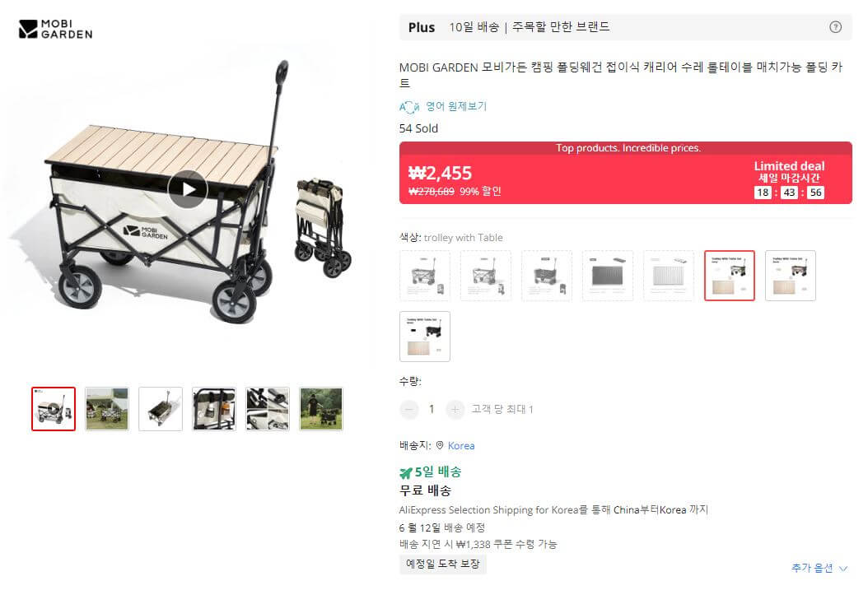Decrease quantity with the minus icon
This screenshot has width=868, height=590.
coord(408,409)
